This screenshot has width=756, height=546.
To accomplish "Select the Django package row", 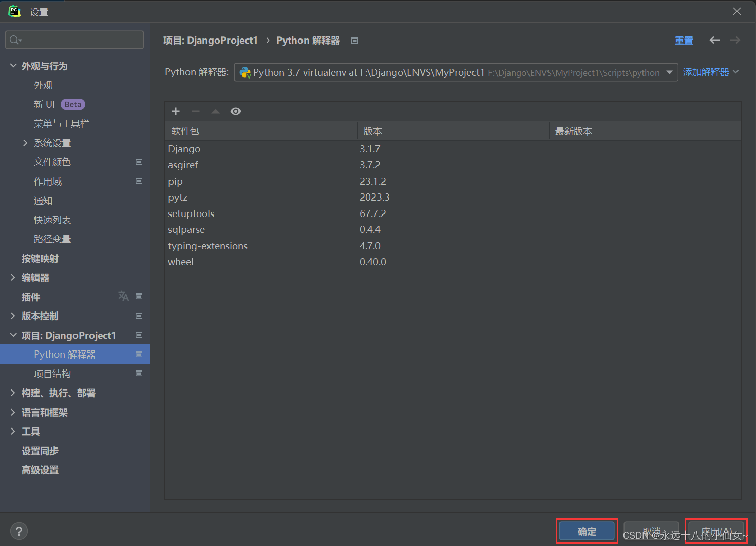I will 453,149.
